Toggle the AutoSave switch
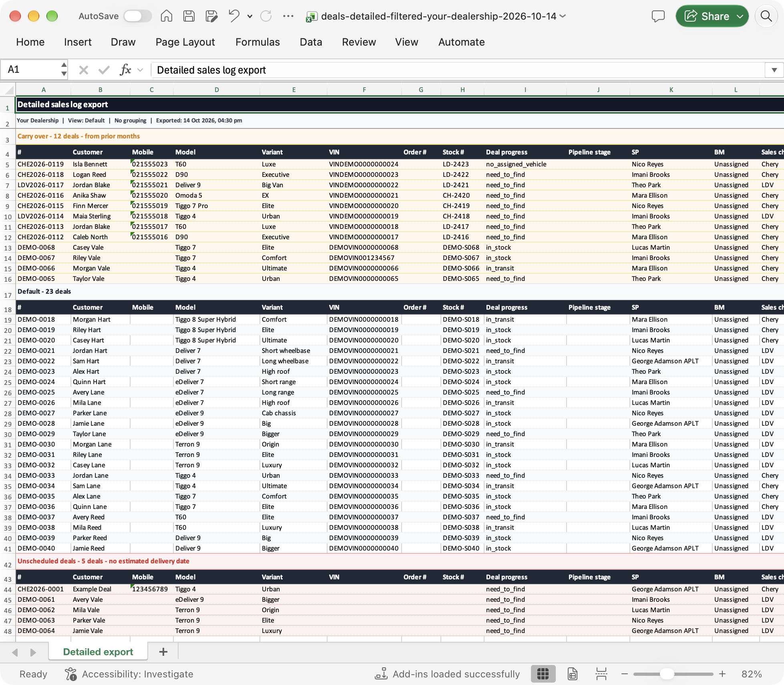Screen dimensions: 784x685 [x=137, y=16]
